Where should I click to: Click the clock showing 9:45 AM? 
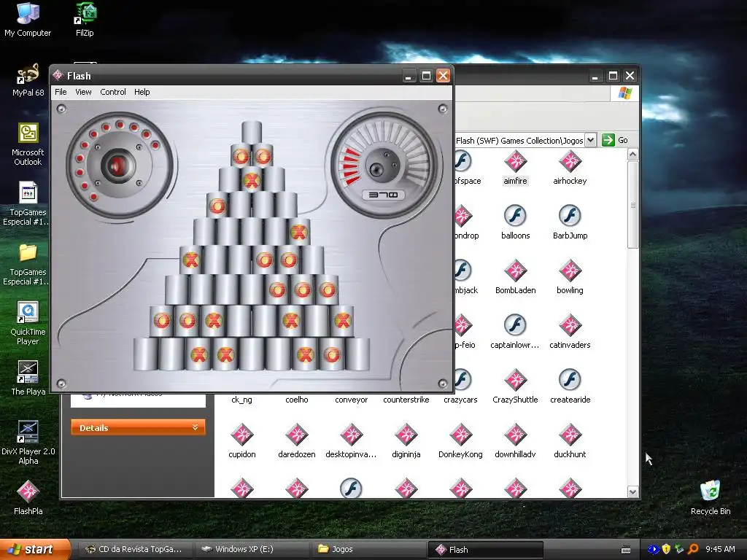point(720,549)
